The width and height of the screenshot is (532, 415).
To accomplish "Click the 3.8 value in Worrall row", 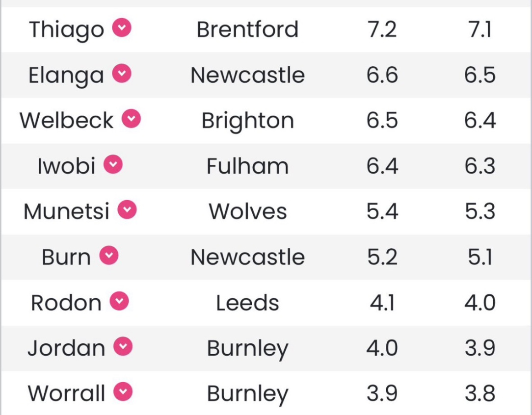I will pos(479,394).
